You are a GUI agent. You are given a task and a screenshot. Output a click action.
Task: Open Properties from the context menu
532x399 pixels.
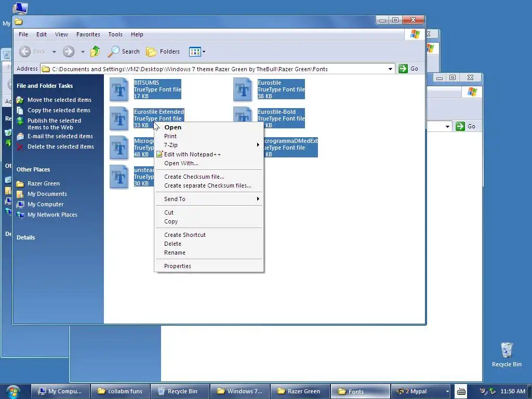209,266
